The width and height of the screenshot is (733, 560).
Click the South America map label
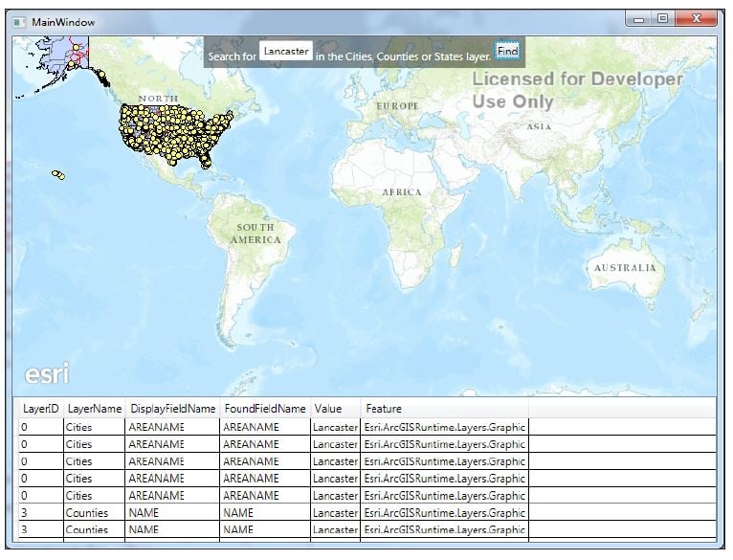point(255,234)
